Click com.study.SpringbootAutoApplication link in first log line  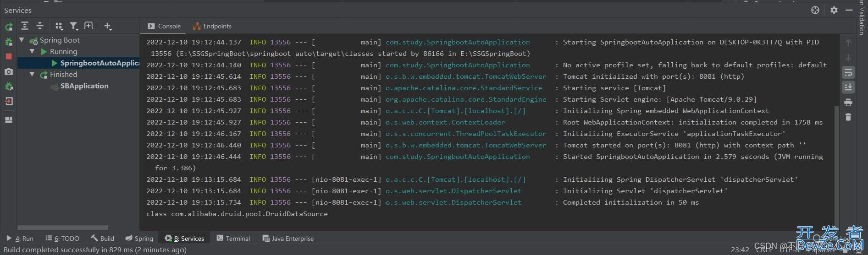(x=458, y=42)
